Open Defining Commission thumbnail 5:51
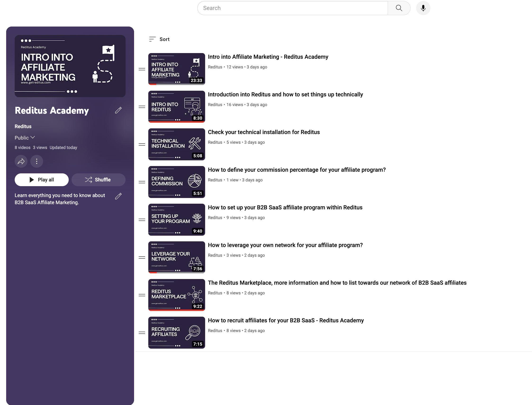 click(176, 182)
